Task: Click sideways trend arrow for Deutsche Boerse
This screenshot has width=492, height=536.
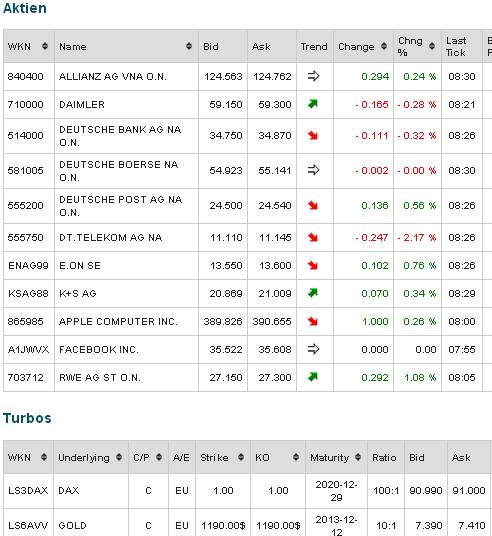Action: (313, 170)
